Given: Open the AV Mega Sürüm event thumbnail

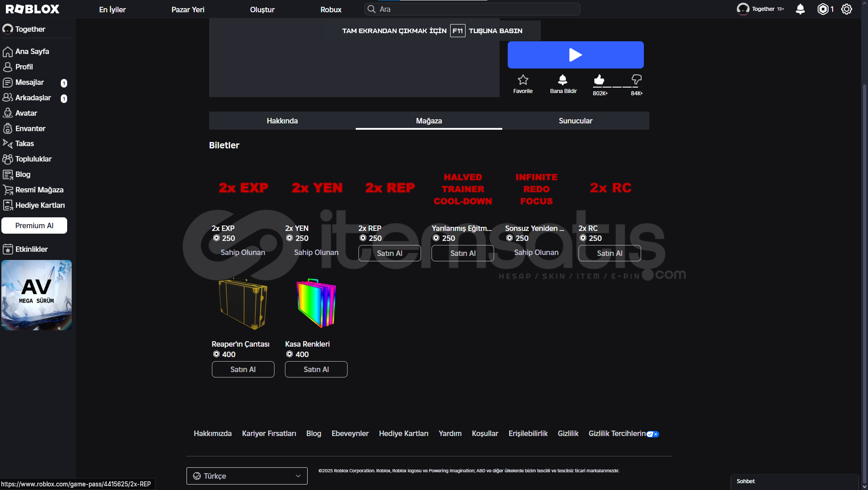Looking at the screenshot, I should [x=36, y=295].
